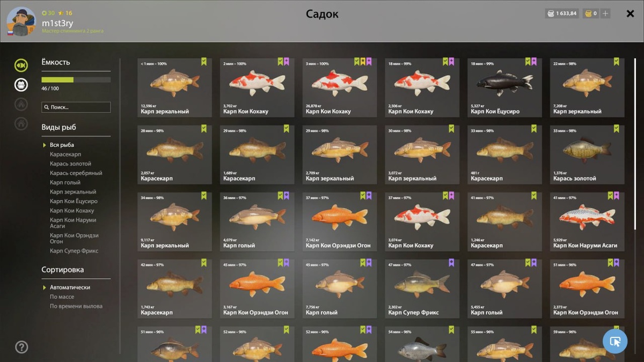
Task: Select the black Карп Кои Ёцусиро card
Action: coord(504,88)
